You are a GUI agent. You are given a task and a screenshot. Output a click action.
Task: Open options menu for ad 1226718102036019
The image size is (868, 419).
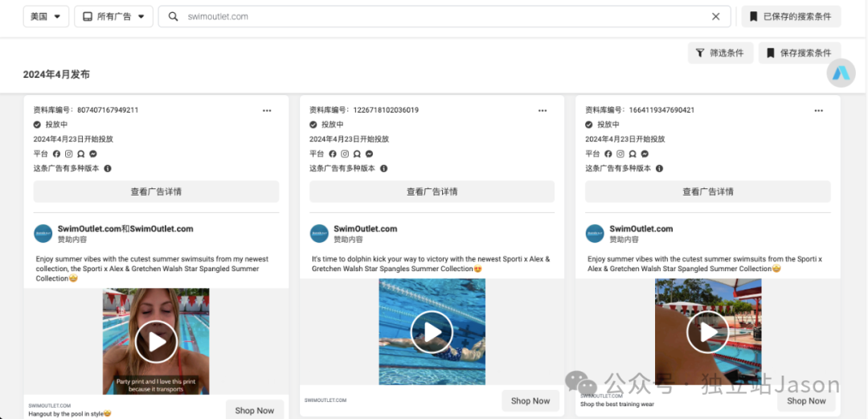(542, 110)
